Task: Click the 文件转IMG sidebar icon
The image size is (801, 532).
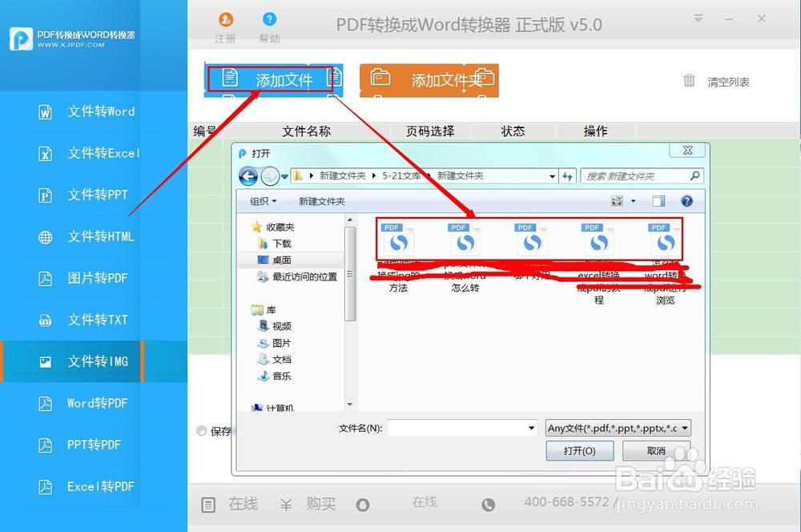Action: [x=46, y=362]
